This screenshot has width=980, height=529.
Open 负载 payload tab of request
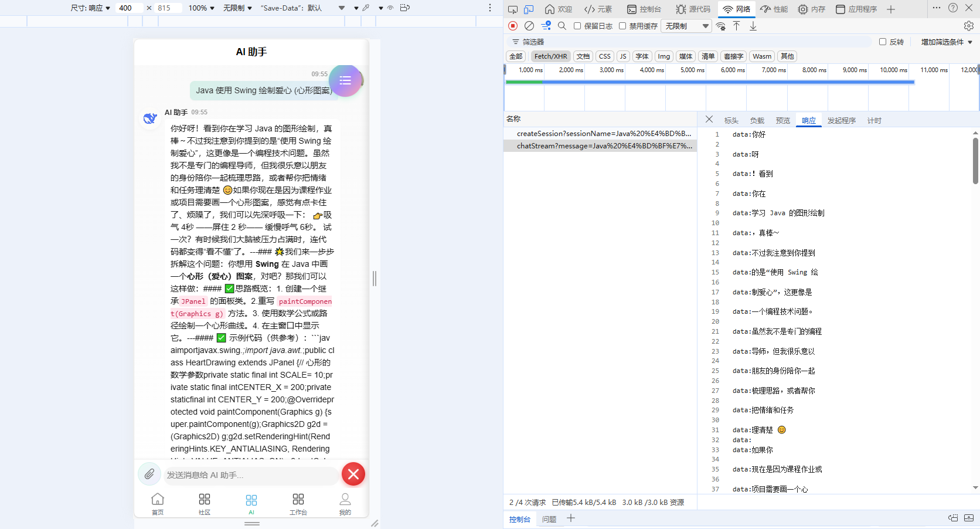click(x=757, y=120)
